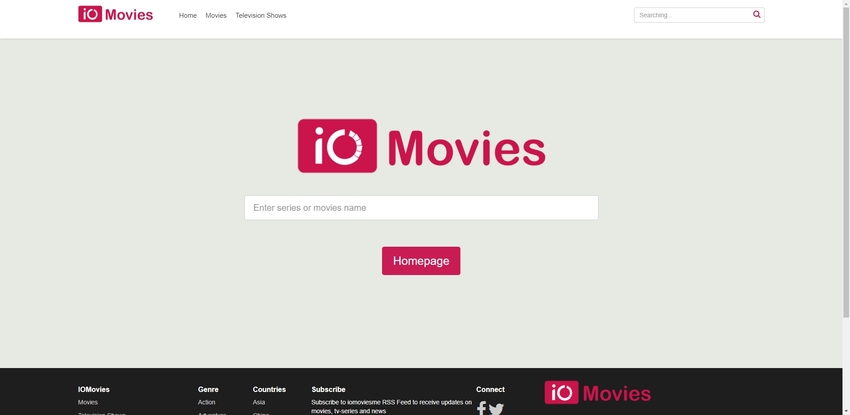Open the Movies link in the footer

pyautogui.click(x=88, y=403)
